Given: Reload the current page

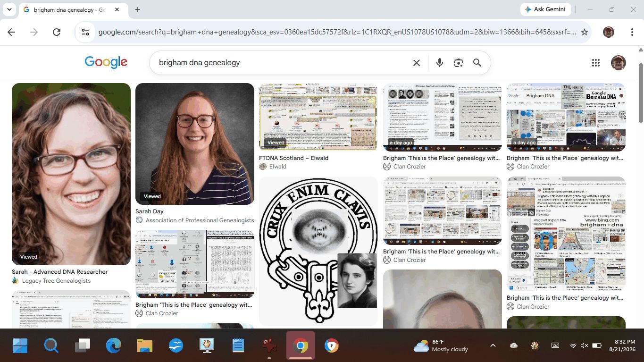Looking at the screenshot, I should click(x=57, y=32).
